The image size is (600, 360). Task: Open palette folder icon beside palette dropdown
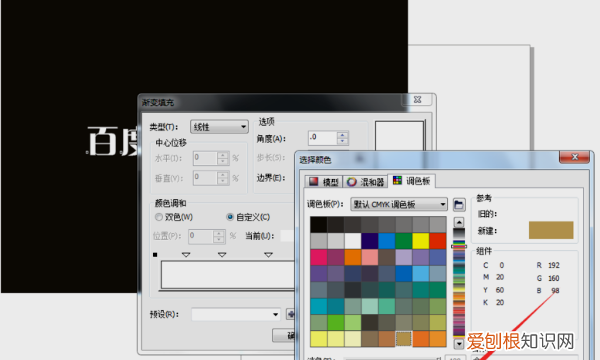(459, 204)
